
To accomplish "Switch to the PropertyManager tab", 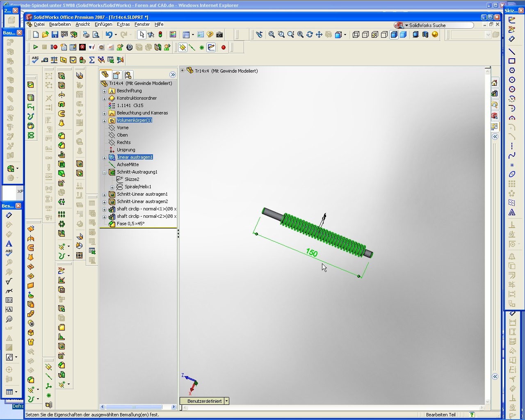I will click(116, 75).
